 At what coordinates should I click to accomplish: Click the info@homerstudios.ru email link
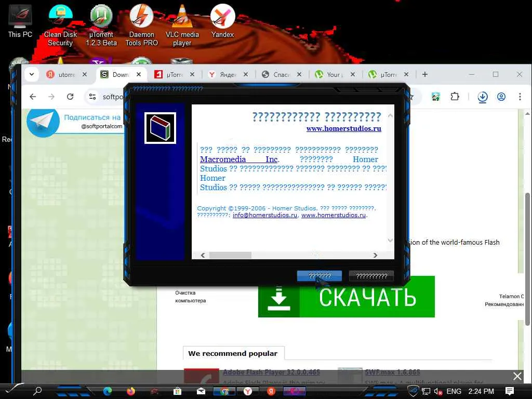[x=264, y=215]
